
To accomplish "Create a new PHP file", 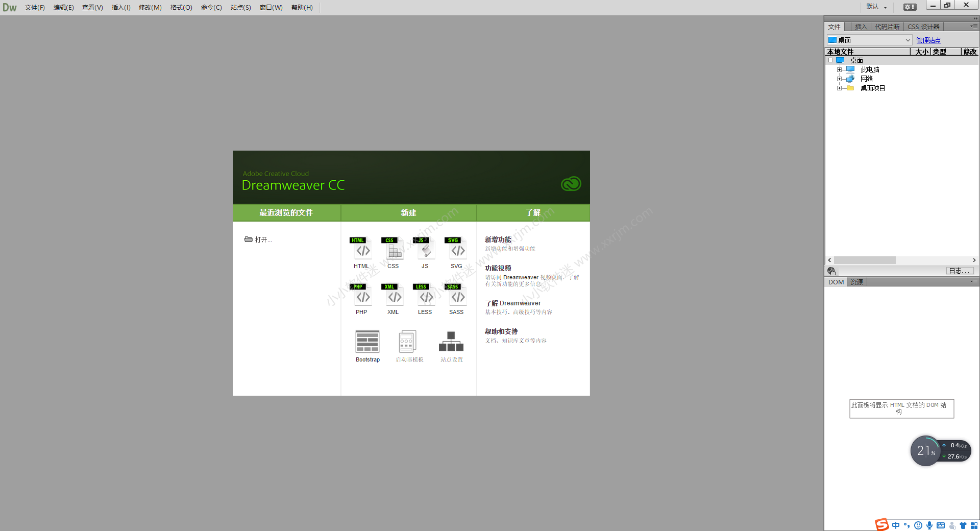I will point(361,299).
